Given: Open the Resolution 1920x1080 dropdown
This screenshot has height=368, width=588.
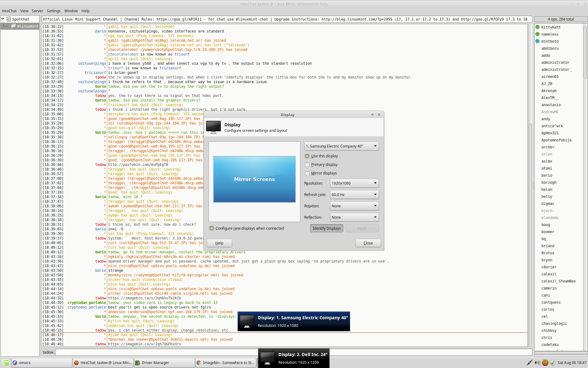Looking at the screenshot, I should pos(354,183).
